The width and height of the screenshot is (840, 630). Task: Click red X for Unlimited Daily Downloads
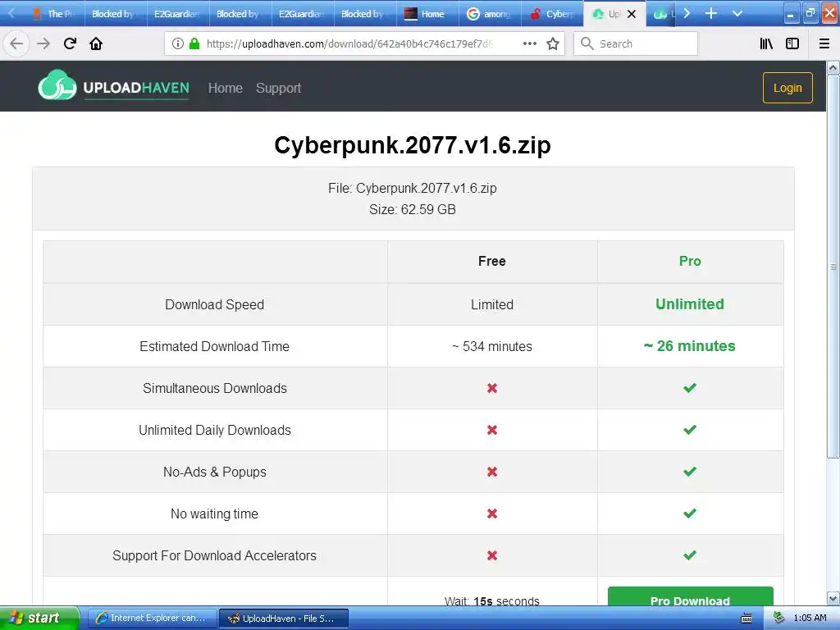492,430
